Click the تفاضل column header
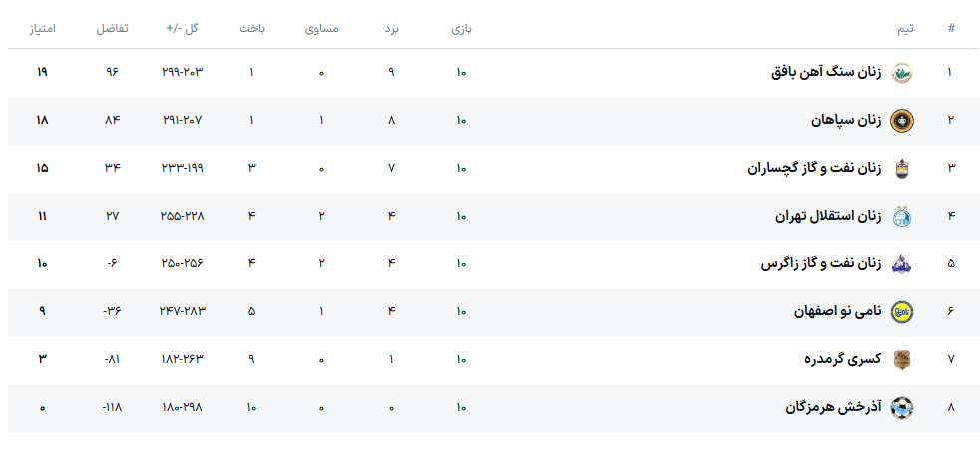The image size is (980, 449). click(112, 28)
